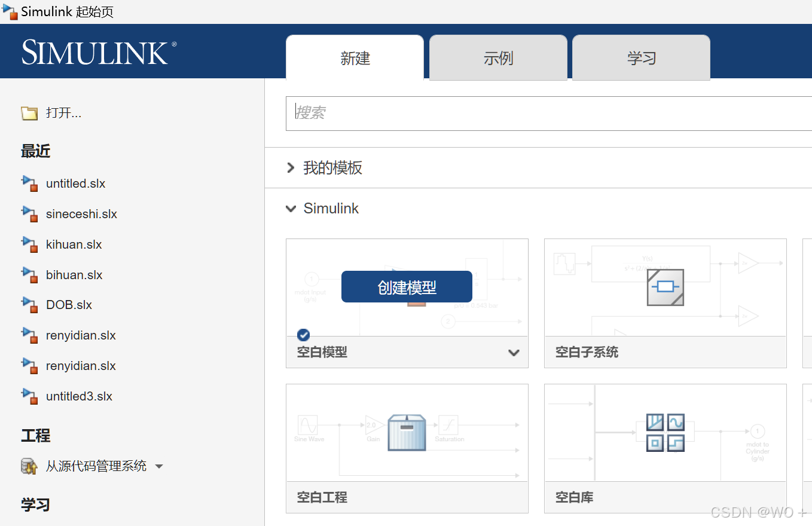The image size is (812, 526).
Task: Click the library blocks icon in 空白库 card
Action: [x=666, y=432]
